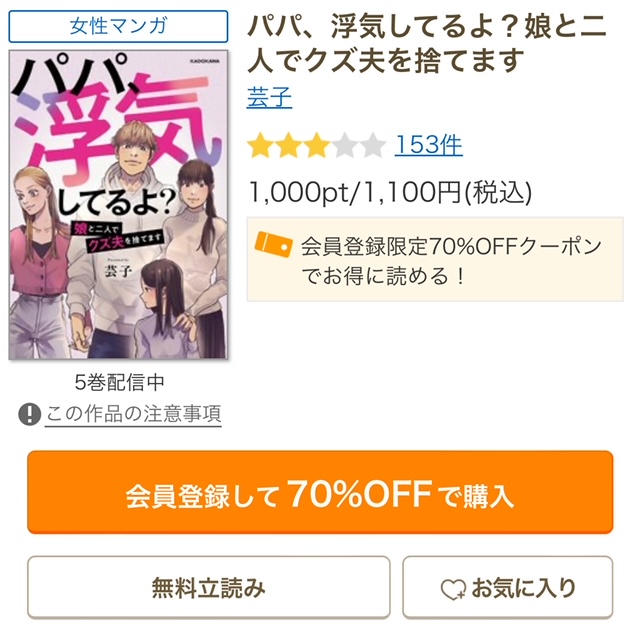Click the fourth gray rating star

tap(345, 145)
